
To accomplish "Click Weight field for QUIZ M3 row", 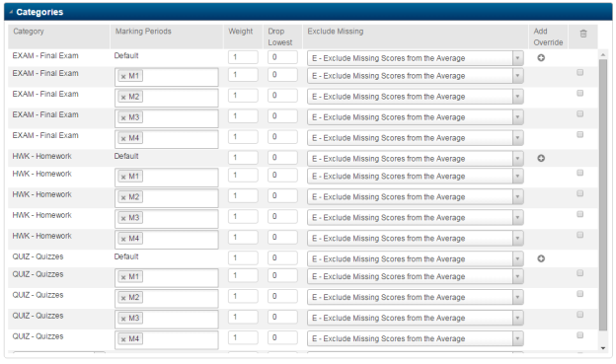I will (x=243, y=317).
